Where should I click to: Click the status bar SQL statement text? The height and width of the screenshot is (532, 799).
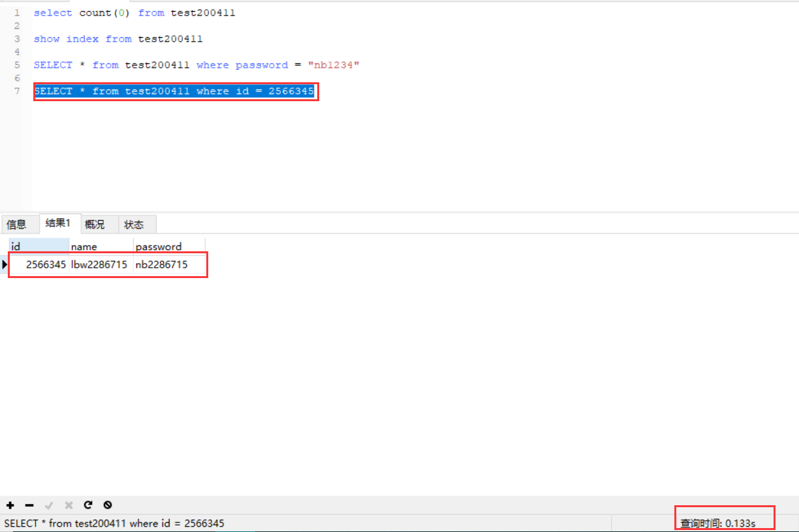point(114,524)
